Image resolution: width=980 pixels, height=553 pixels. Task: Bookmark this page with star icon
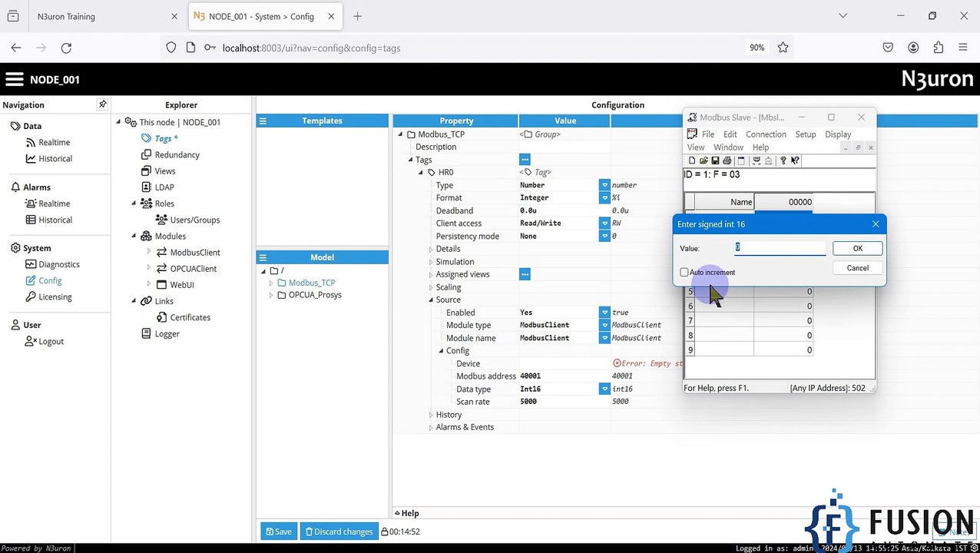tap(783, 48)
